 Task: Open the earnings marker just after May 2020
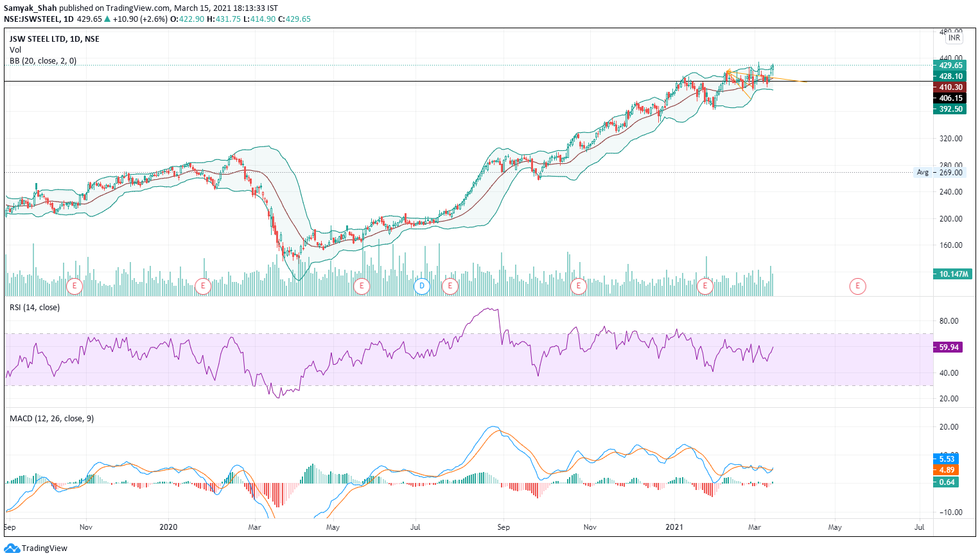[x=362, y=286]
